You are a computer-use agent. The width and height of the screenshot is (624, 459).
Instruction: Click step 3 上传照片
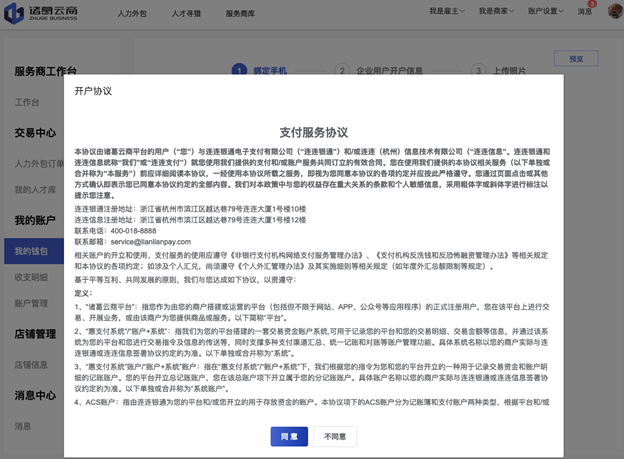coord(498,71)
